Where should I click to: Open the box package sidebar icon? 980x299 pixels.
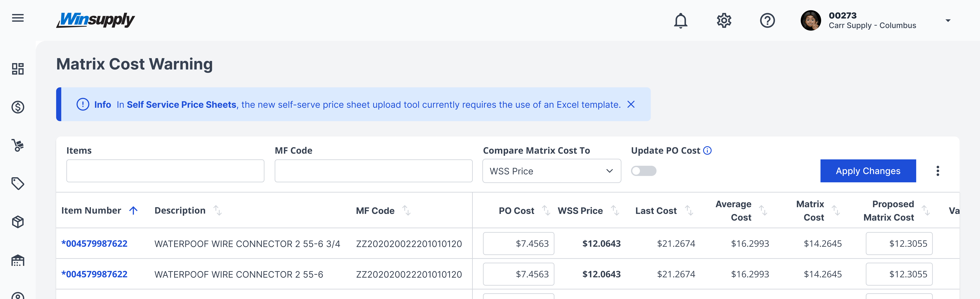click(18, 222)
